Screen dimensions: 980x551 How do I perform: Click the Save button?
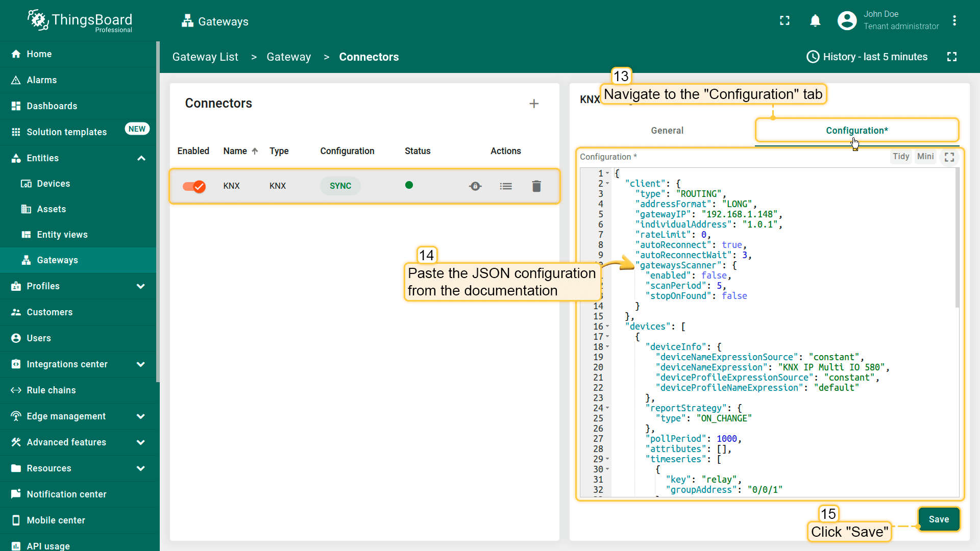938,519
